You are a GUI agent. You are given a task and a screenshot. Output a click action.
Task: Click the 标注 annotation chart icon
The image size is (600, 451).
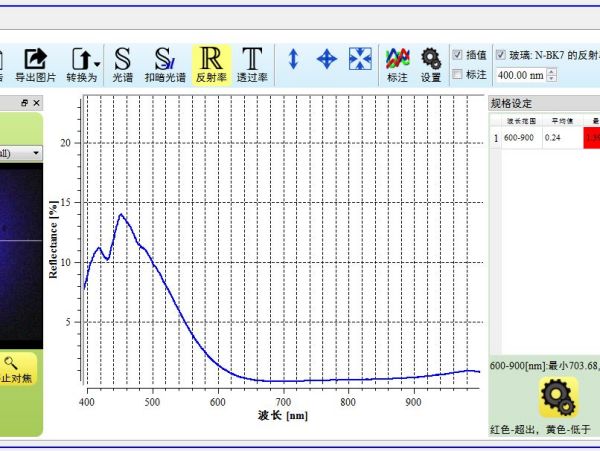tap(397, 64)
